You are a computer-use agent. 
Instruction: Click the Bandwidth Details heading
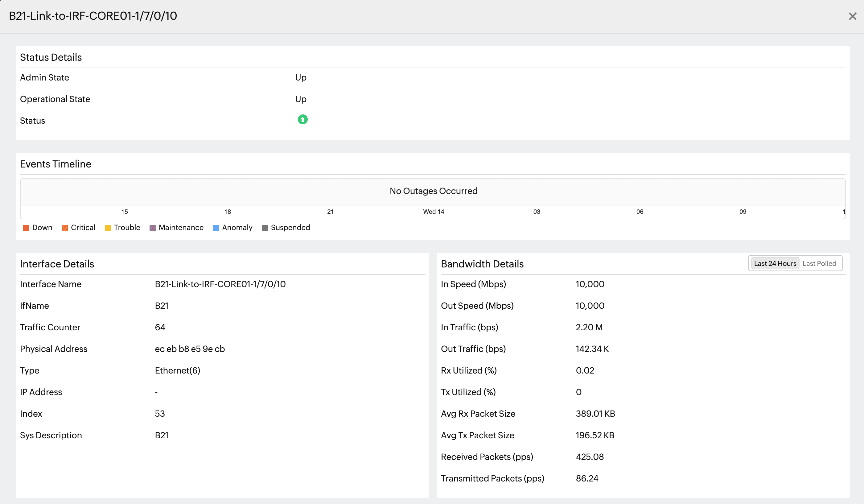tap(482, 264)
